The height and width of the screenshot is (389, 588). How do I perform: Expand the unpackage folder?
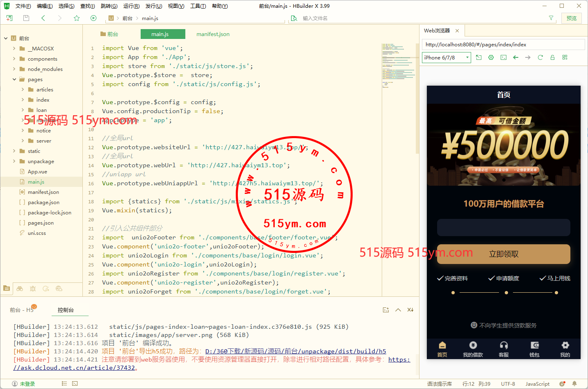tap(14, 161)
